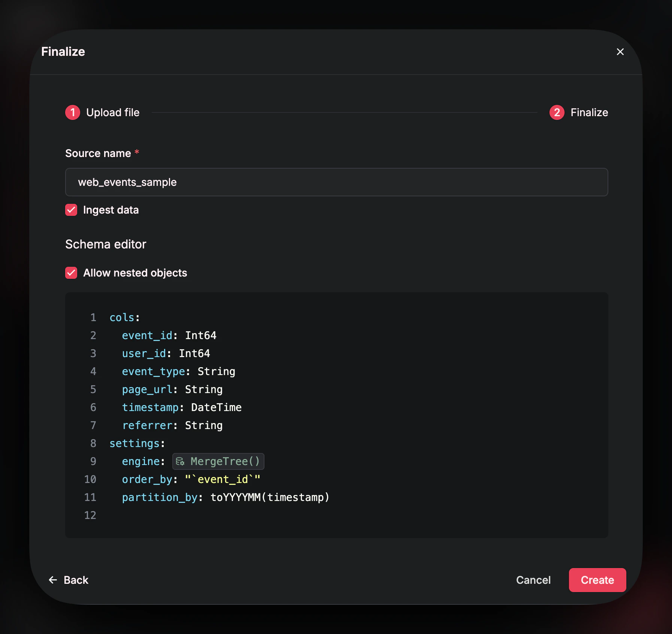Click Cancel to dismiss changes
Image resolution: width=672 pixels, height=634 pixels.
[x=533, y=580]
